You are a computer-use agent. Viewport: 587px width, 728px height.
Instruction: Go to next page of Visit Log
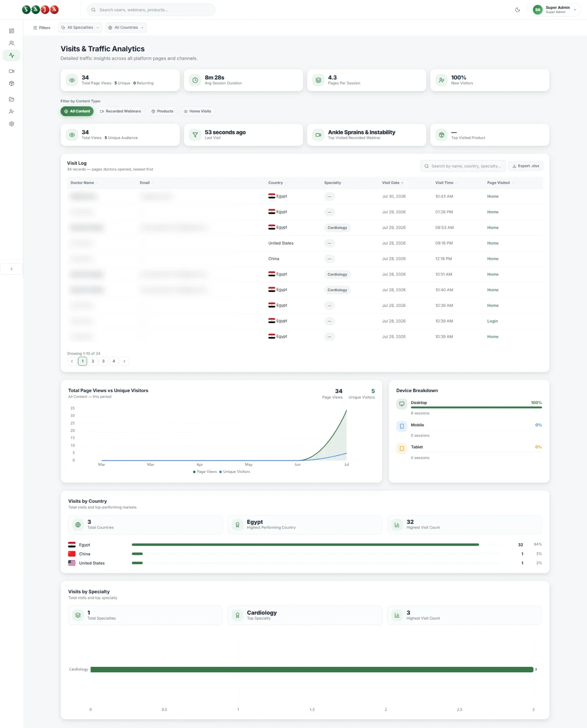(x=124, y=361)
